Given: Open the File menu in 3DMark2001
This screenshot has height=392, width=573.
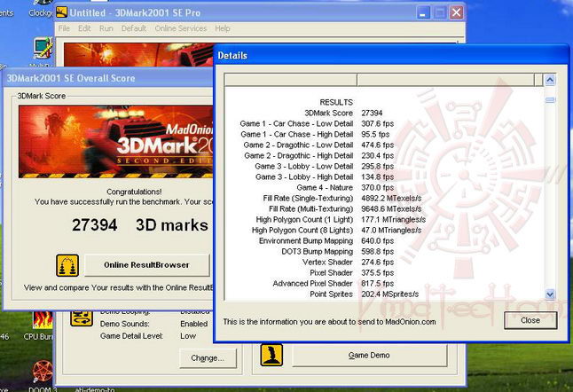Looking at the screenshot, I should [64, 28].
